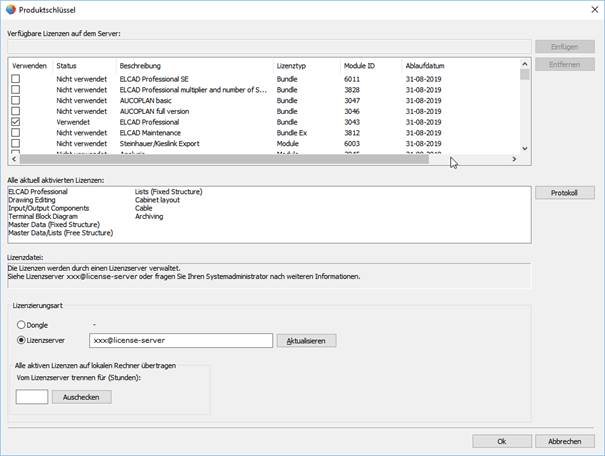This screenshot has height=456, width=605.
Task: Confirm with the Ok button
Action: tap(502, 441)
